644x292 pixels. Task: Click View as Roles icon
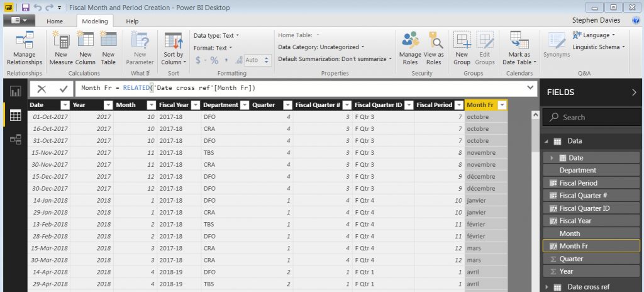point(434,49)
